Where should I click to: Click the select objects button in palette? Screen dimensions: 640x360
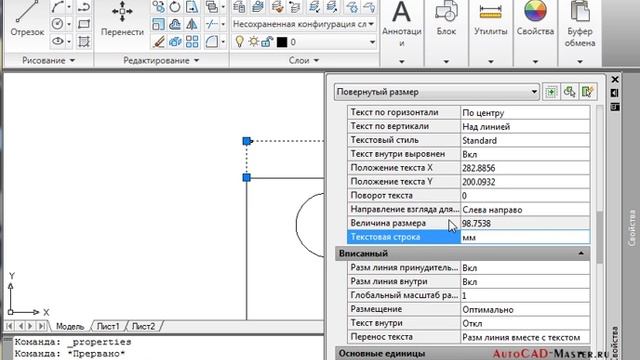[x=569, y=92]
